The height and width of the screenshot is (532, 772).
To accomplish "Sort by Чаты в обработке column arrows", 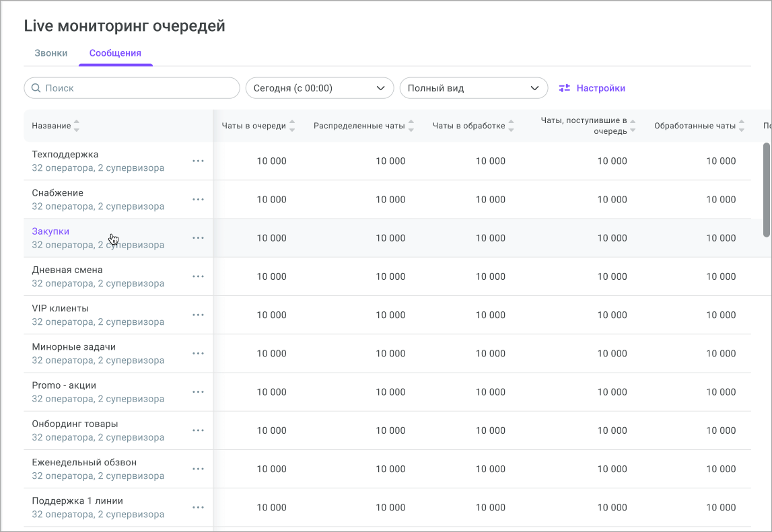I will tap(511, 126).
